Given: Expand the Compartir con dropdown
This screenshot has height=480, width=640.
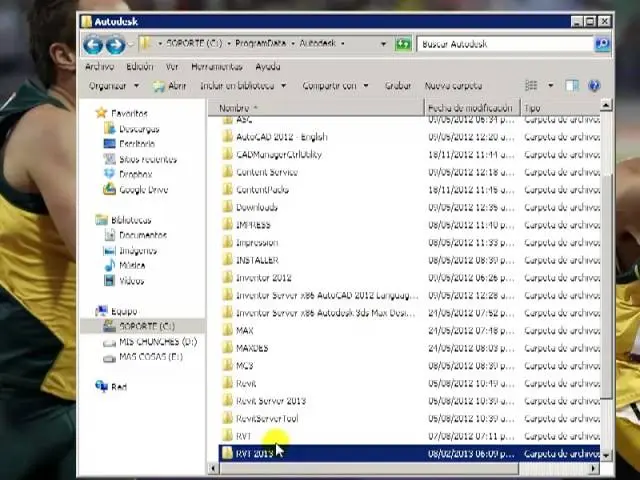Looking at the screenshot, I should pos(335,86).
